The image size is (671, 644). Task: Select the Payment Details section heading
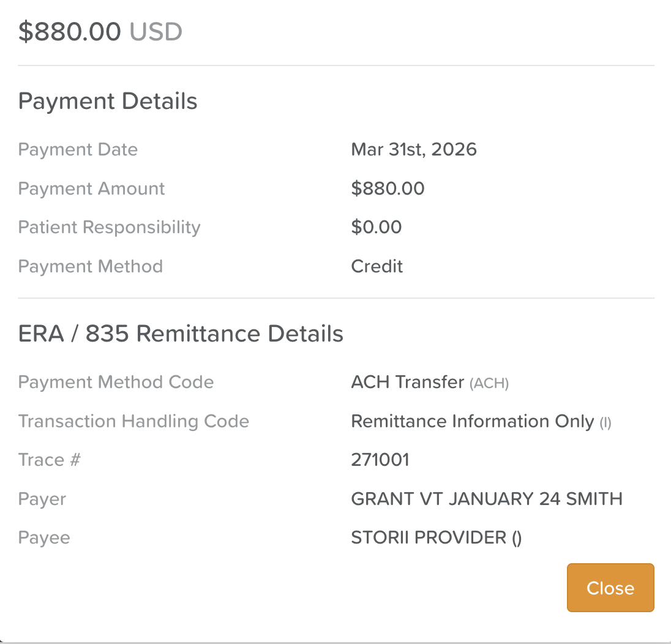tap(108, 101)
